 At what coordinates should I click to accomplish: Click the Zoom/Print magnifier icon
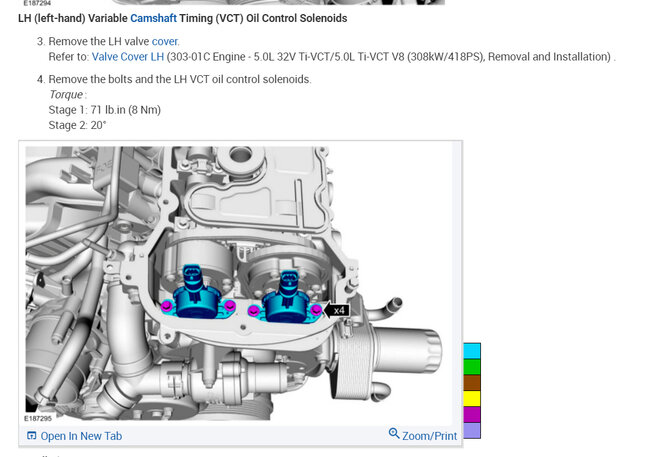click(x=394, y=433)
